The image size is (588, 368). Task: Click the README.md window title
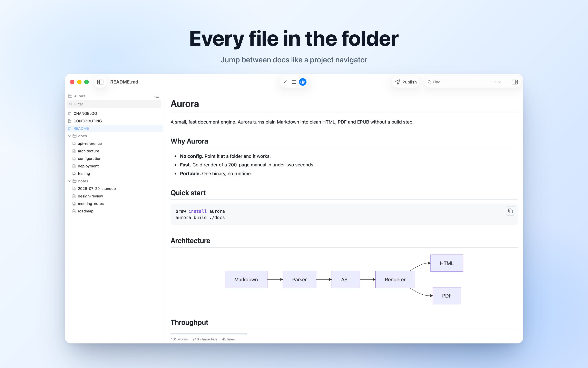coord(124,82)
